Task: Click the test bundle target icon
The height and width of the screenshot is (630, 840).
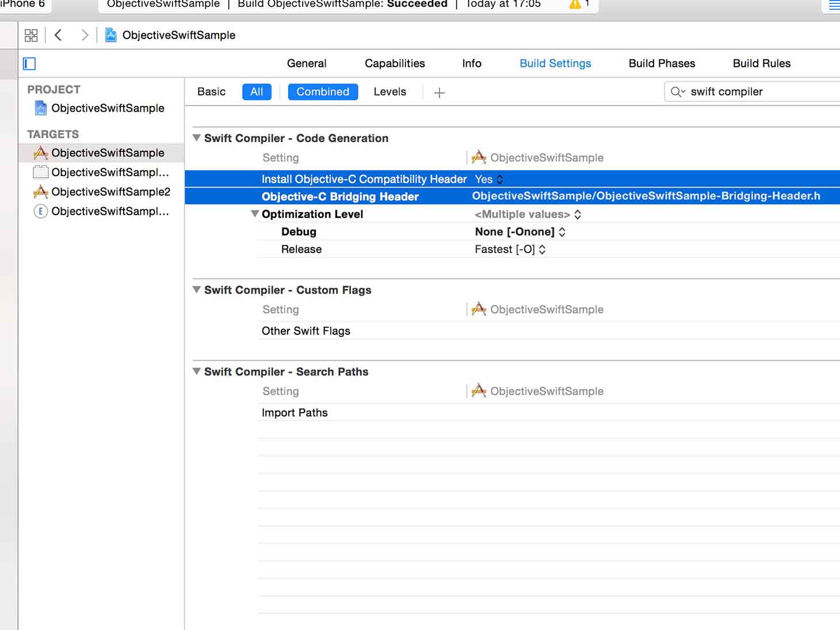Action: point(40,172)
